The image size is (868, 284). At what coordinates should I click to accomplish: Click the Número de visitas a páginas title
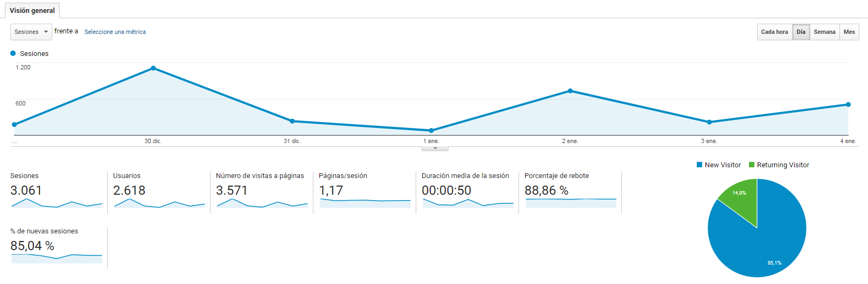click(260, 176)
